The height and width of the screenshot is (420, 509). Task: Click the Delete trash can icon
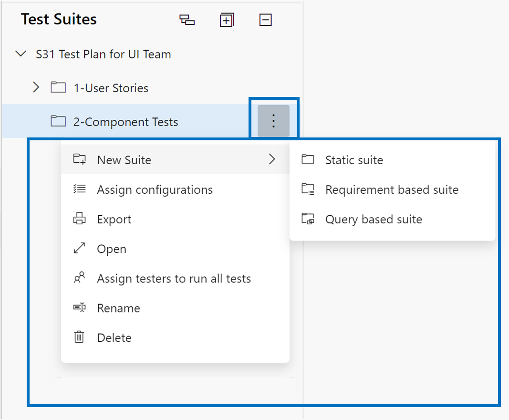tap(79, 337)
